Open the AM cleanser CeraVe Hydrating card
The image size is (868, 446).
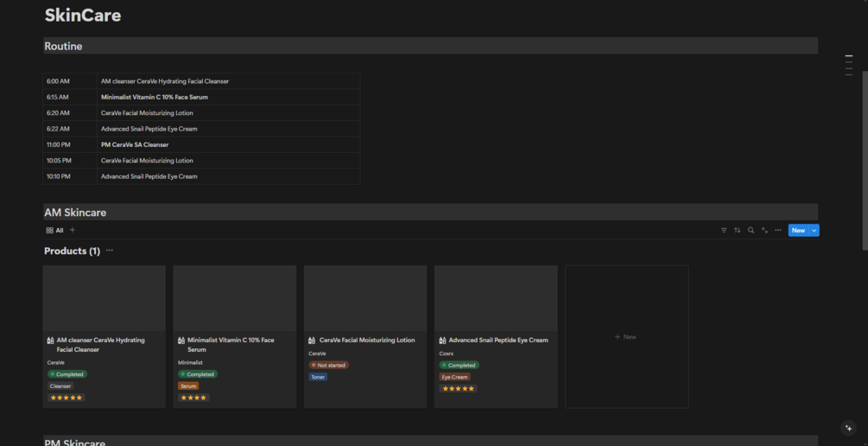click(104, 337)
